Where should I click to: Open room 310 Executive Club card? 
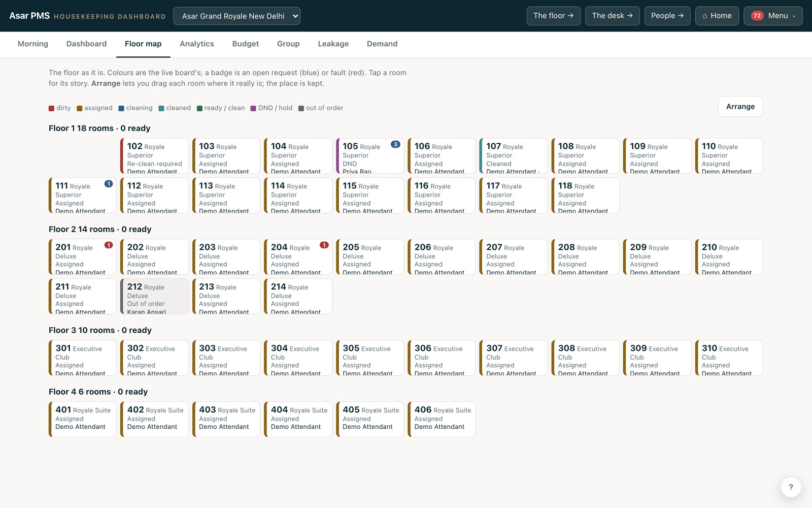[x=729, y=358]
